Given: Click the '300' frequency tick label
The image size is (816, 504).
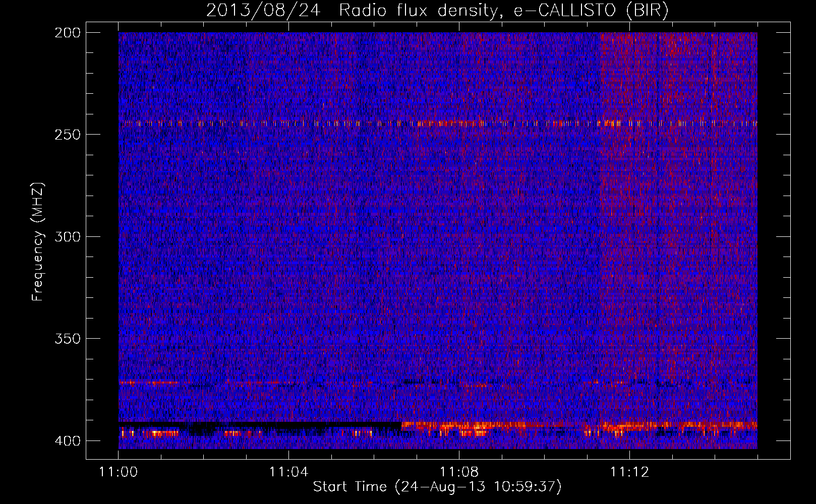Looking at the screenshot, I should pyautogui.click(x=67, y=236).
